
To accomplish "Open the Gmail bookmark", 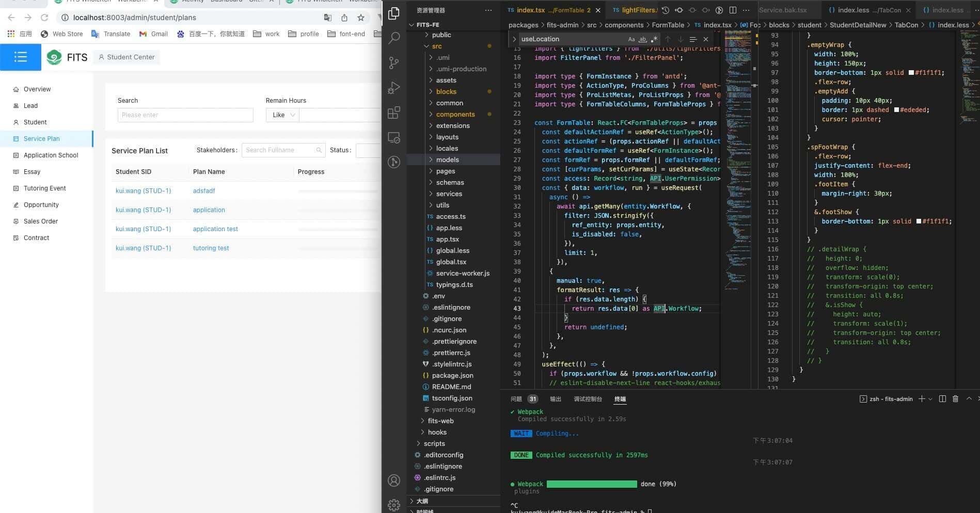I will 153,34.
